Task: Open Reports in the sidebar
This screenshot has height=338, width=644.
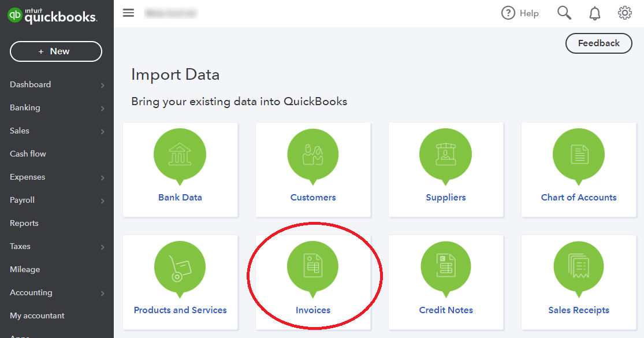Action: point(24,223)
